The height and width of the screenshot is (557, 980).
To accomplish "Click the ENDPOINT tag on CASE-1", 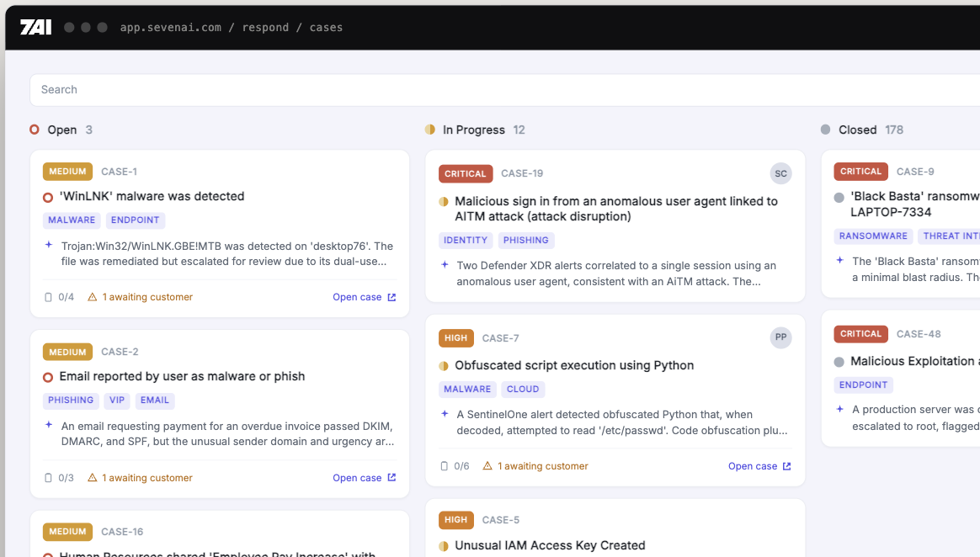I will pyautogui.click(x=135, y=220).
